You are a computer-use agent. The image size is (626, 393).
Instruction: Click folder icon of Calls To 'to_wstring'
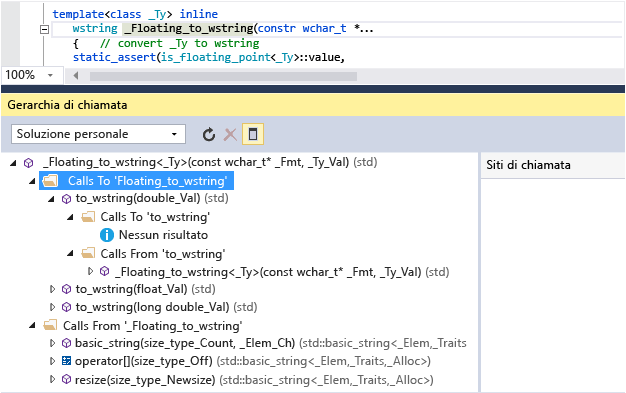click(x=88, y=217)
